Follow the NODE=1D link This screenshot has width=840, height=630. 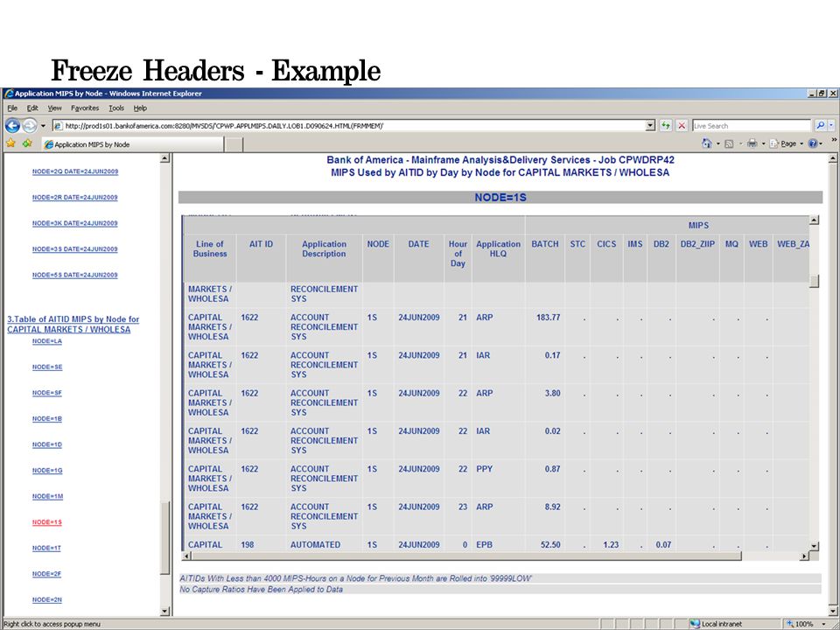tap(47, 444)
